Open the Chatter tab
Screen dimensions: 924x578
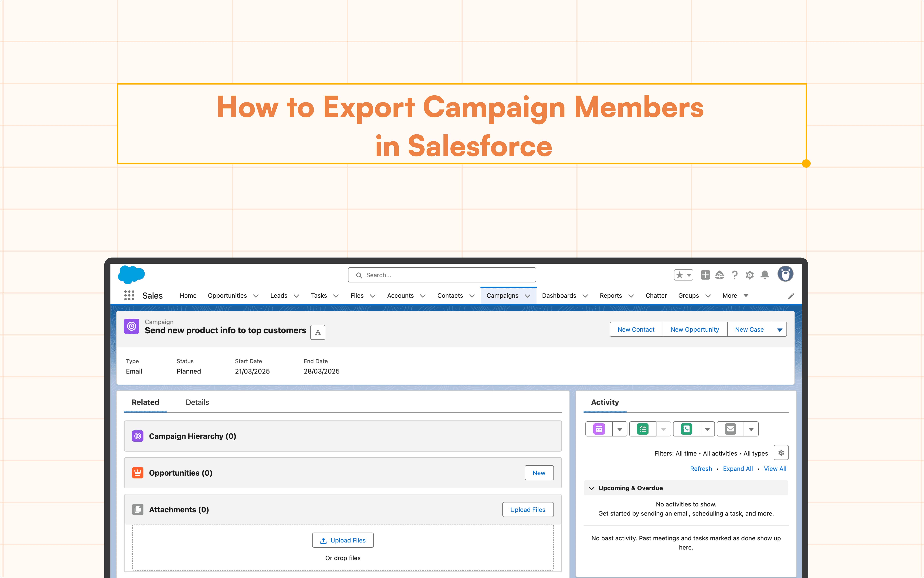656,296
